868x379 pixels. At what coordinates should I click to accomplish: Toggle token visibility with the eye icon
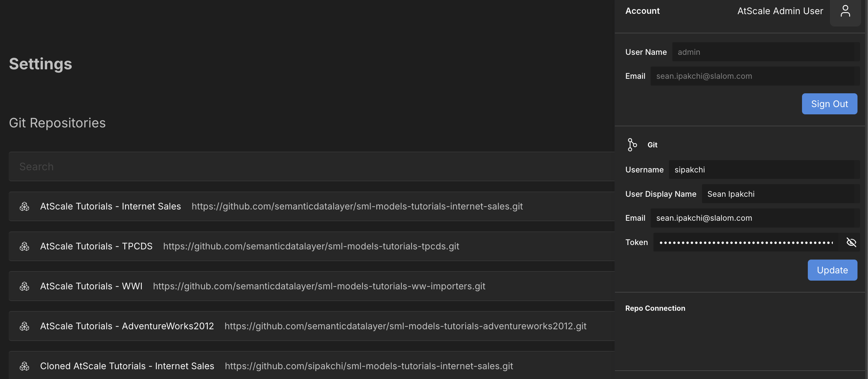(x=851, y=242)
